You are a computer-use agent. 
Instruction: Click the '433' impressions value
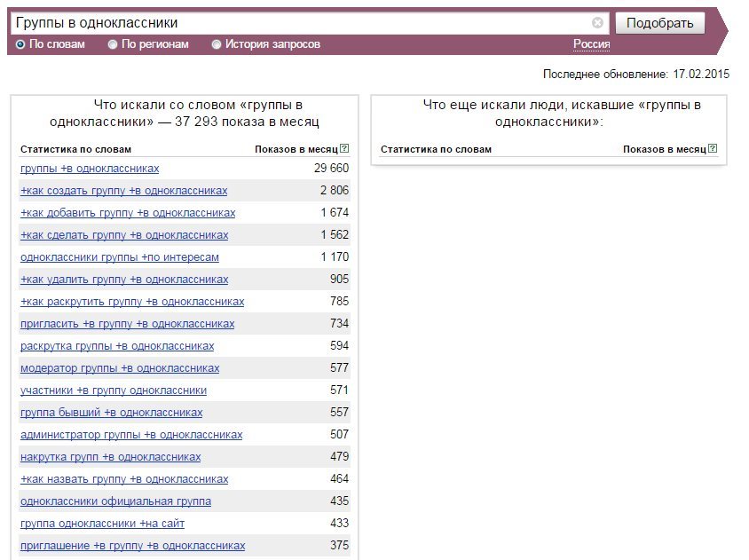point(340,524)
